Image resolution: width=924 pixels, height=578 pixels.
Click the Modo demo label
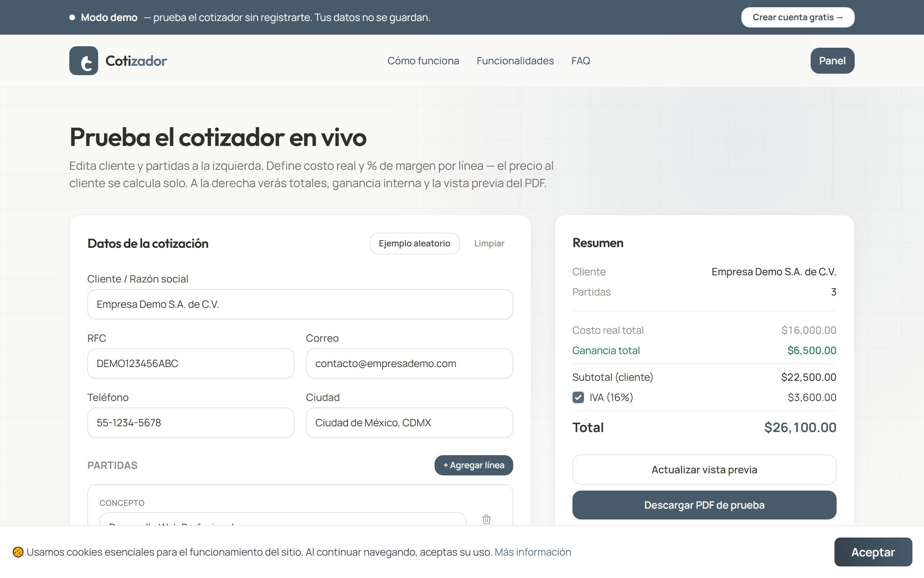[109, 17]
